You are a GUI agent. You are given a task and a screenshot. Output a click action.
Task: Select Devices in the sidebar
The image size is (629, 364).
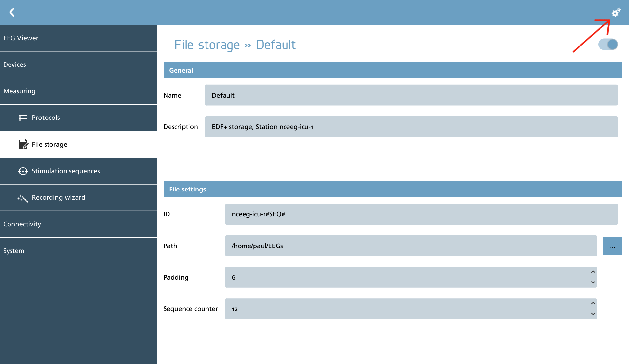[x=79, y=64]
